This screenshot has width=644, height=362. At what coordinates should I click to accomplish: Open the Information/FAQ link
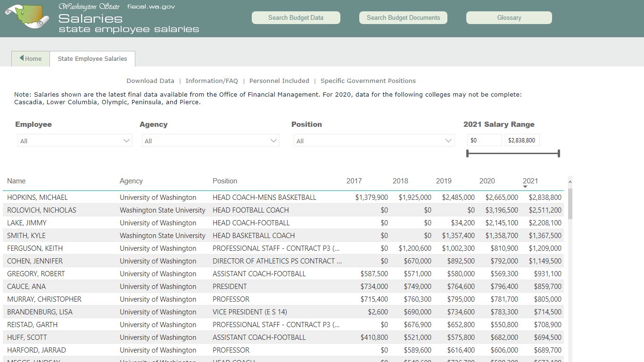212,81
